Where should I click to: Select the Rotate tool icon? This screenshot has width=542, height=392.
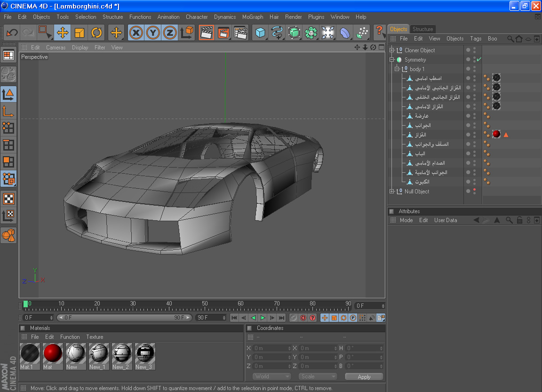click(96, 33)
